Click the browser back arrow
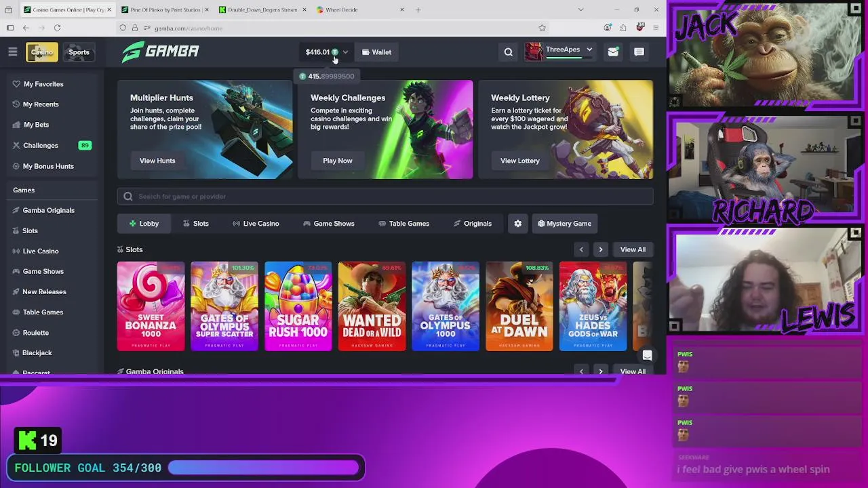 tap(26, 28)
